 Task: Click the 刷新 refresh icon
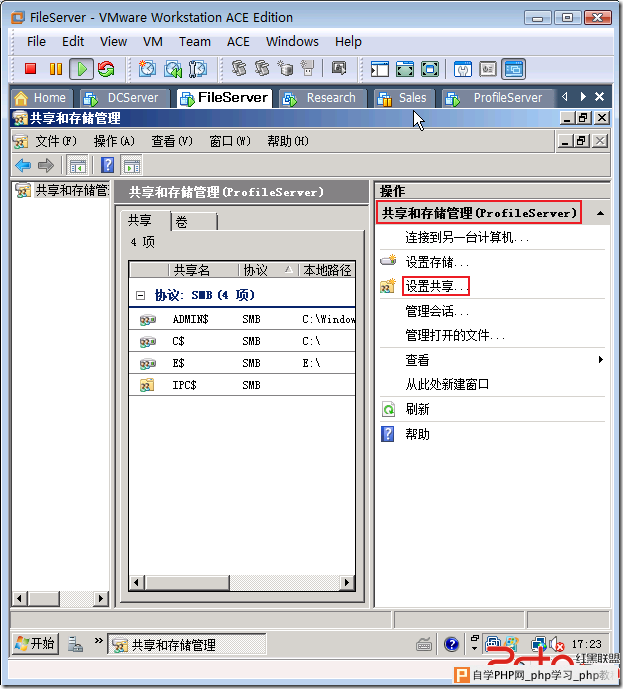coord(388,409)
